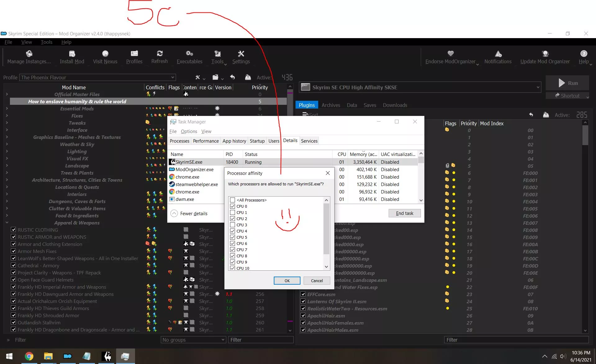Open the Options menu in Task Manager
The image size is (596, 364).
(189, 131)
